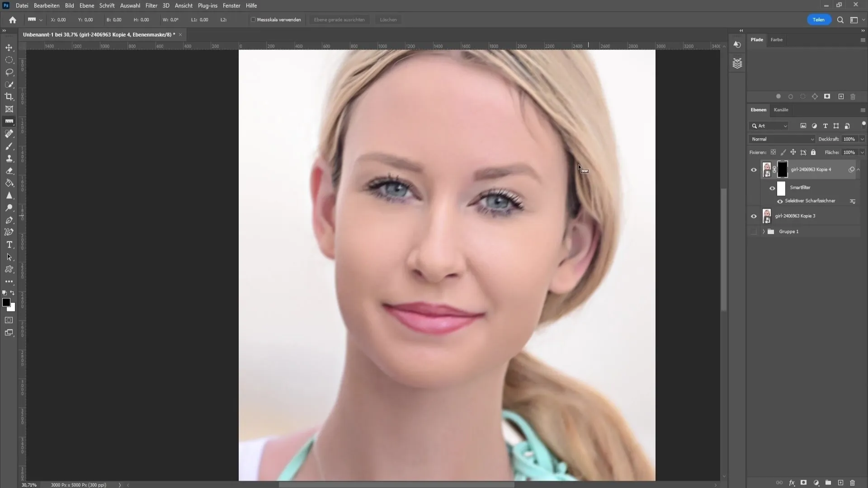868x488 pixels.
Task: Select the Custom Shape tool
Action: point(9,269)
